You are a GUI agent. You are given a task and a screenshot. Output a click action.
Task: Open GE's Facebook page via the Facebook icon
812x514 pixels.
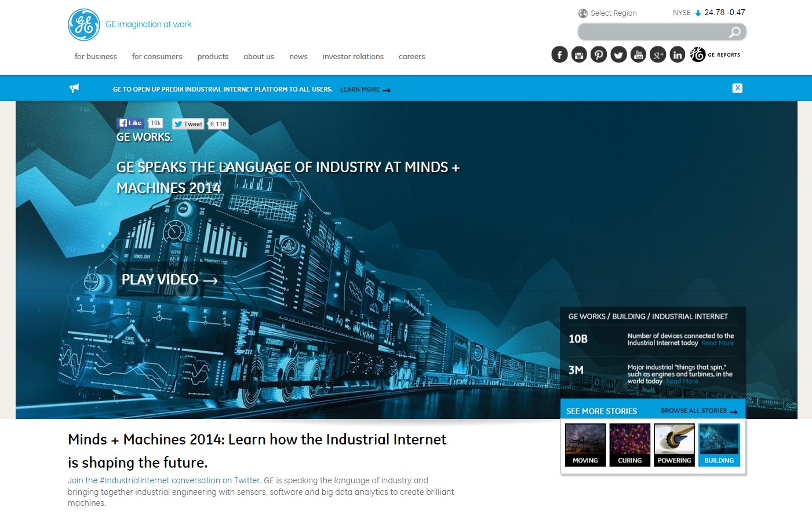coord(559,54)
